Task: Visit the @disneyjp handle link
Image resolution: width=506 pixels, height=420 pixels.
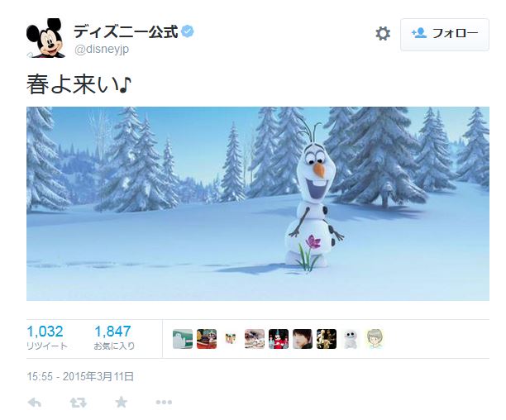Action: tap(102, 50)
